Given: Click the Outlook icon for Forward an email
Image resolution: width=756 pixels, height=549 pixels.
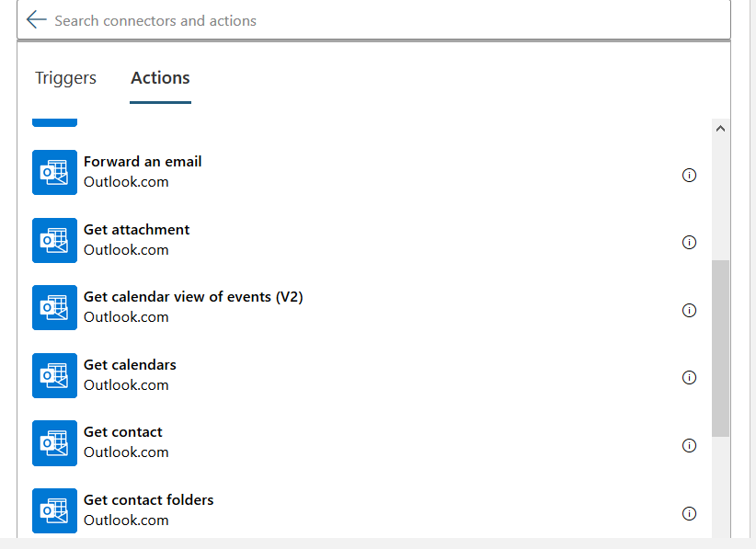Looking at the screenshot, I should coord(54,173).
